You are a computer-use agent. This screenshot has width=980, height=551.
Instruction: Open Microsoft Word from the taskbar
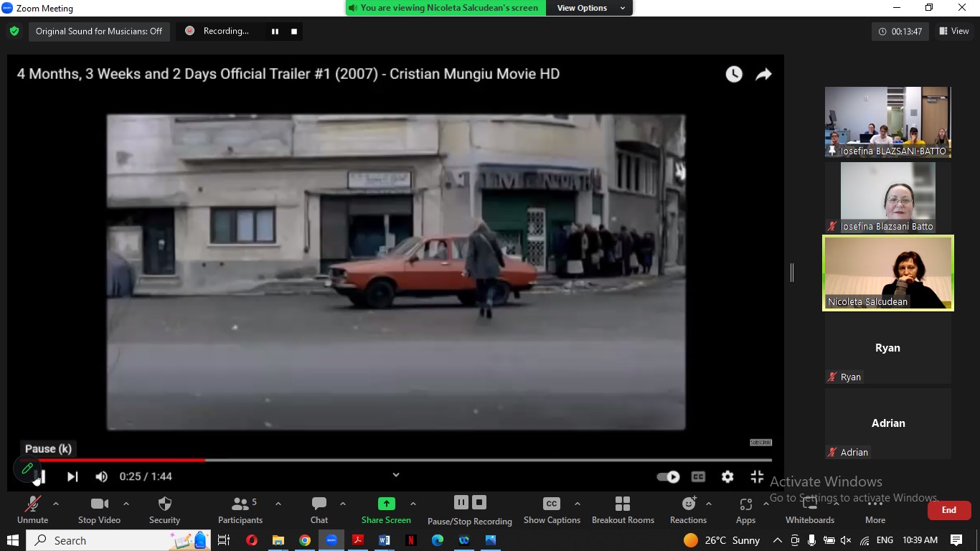tap(385, 540)
